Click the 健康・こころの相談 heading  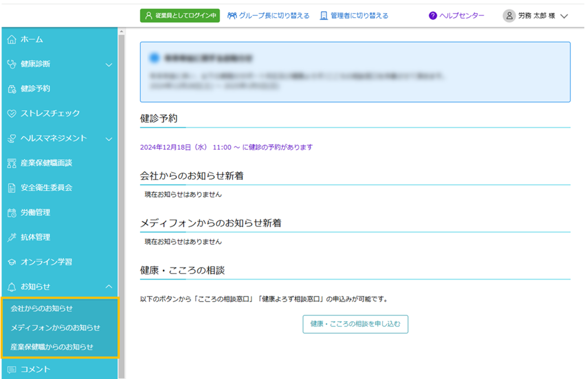(183, 270)
